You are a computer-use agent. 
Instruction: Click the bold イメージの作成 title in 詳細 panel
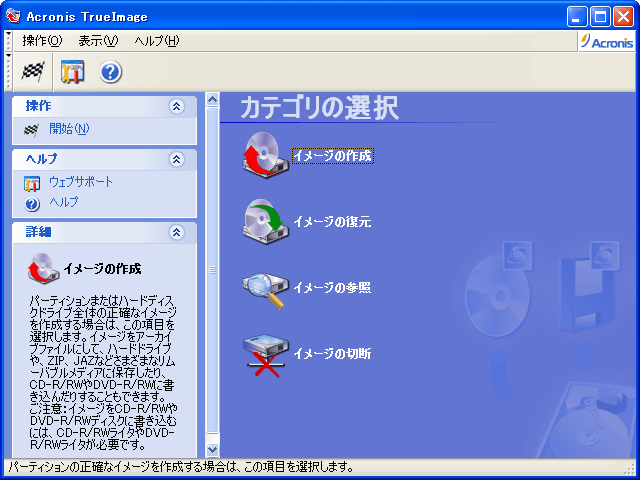[x=102, y=269]
